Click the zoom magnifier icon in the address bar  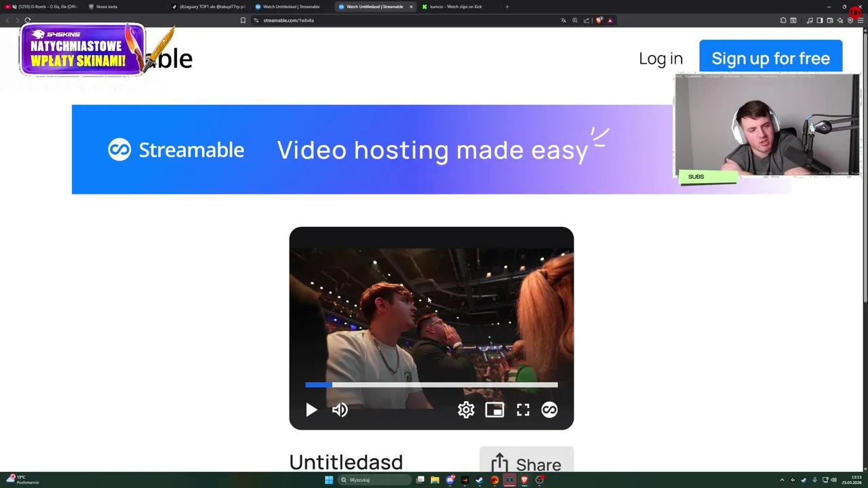[575, 20]
